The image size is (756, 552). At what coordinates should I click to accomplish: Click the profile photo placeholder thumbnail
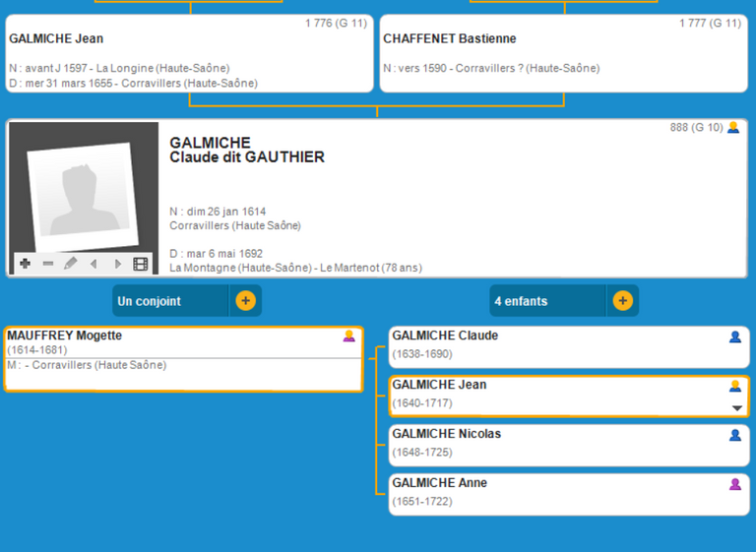coord(84,190)
